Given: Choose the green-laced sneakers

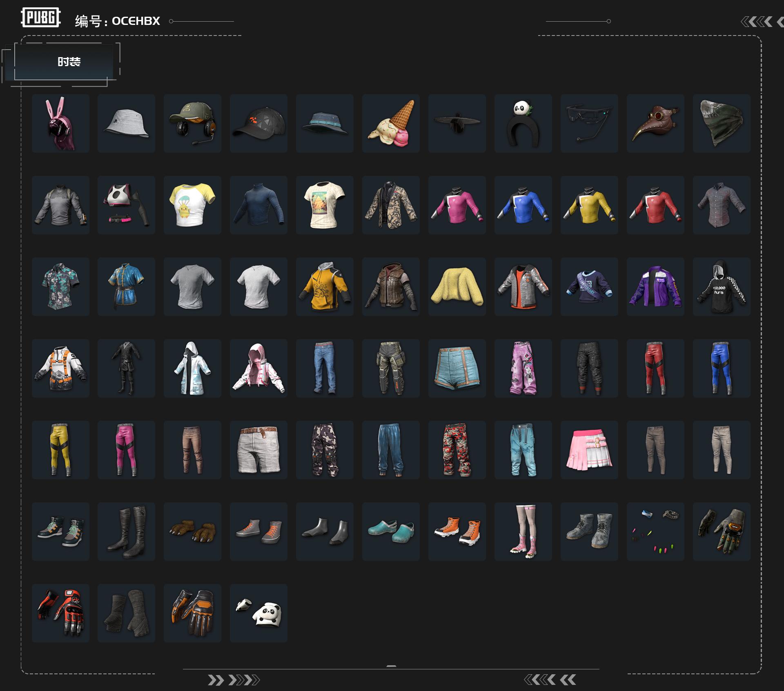Looking at the screenshot, I should (60, 531).
